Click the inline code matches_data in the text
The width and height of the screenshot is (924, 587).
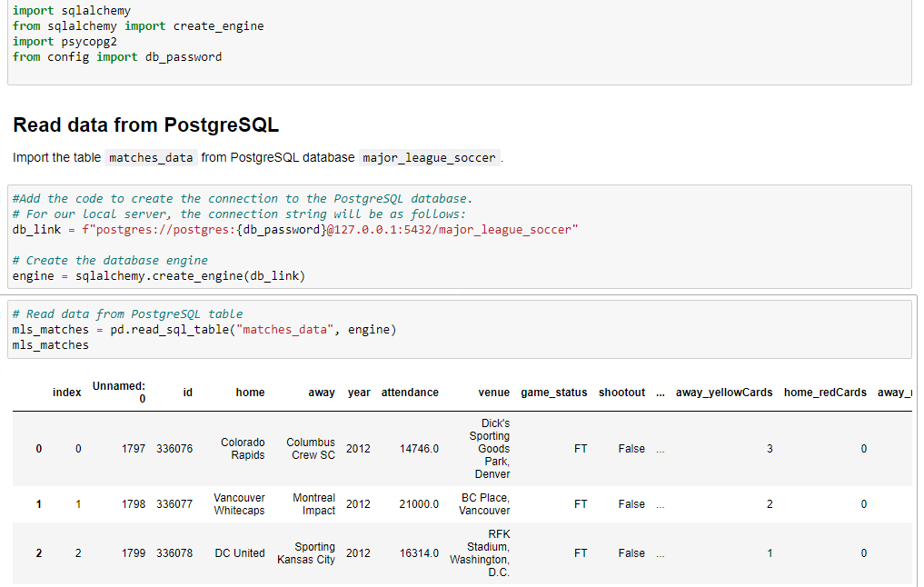coord(151,157)
